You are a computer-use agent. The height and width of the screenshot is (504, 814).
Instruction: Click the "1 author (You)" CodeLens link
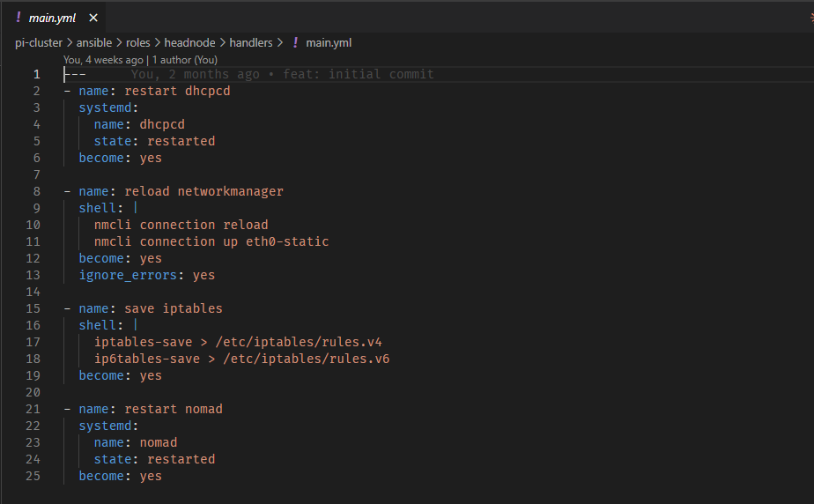[x=184, y=60]
